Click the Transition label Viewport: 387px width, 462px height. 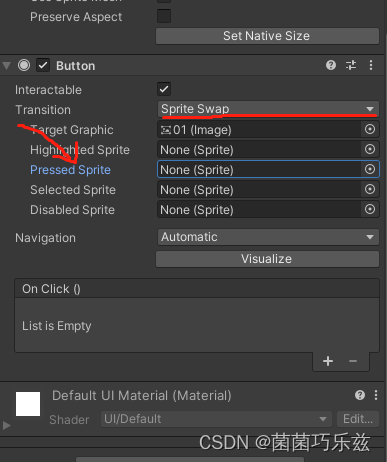(43, 110)
